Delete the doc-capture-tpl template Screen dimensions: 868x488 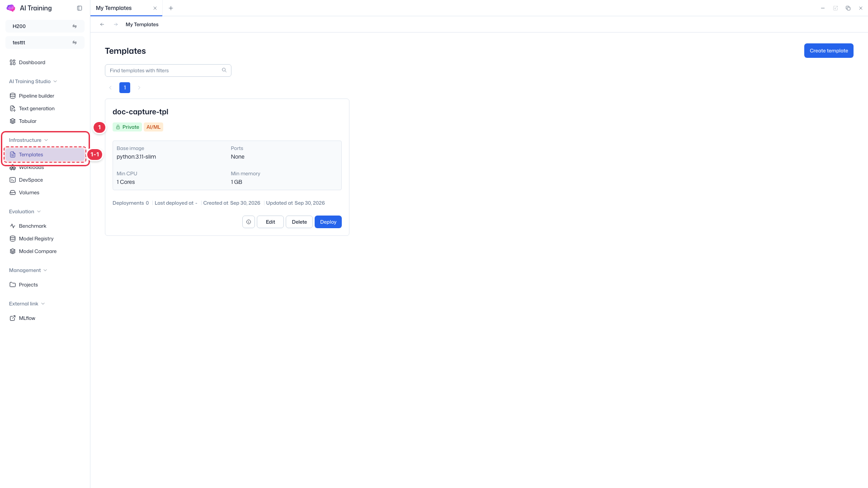[299, 222]
